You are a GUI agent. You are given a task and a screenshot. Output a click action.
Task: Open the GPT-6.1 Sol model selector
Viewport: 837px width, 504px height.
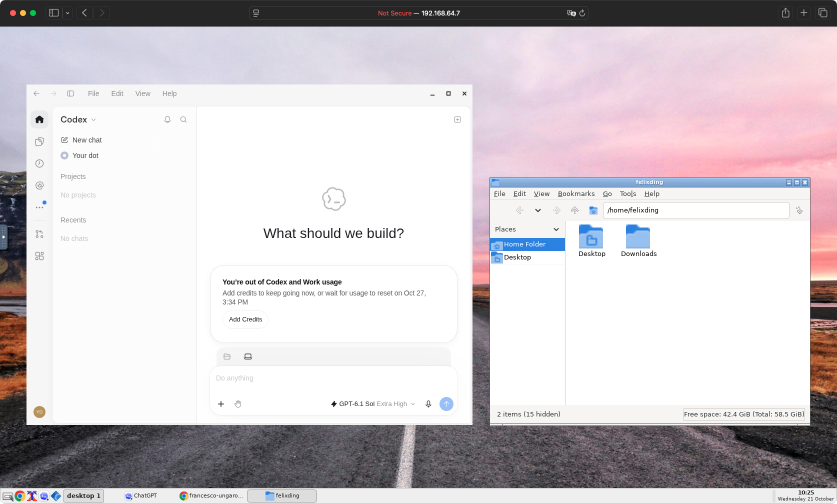pos(373,404)
